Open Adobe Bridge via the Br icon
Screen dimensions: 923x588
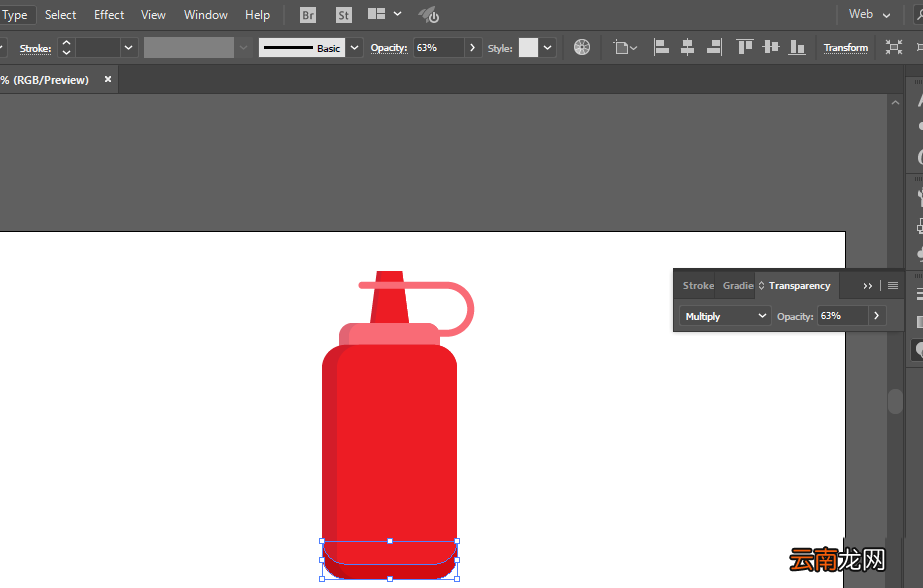click(x=308, y=15)
